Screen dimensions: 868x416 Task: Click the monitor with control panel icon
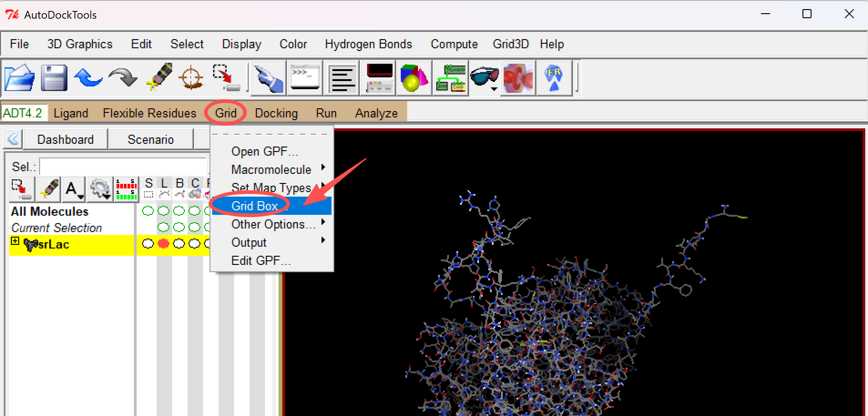(378, 78)
